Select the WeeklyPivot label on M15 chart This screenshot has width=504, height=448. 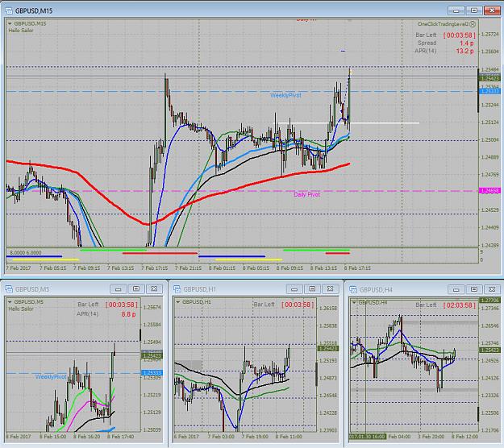tap(285, 95)
